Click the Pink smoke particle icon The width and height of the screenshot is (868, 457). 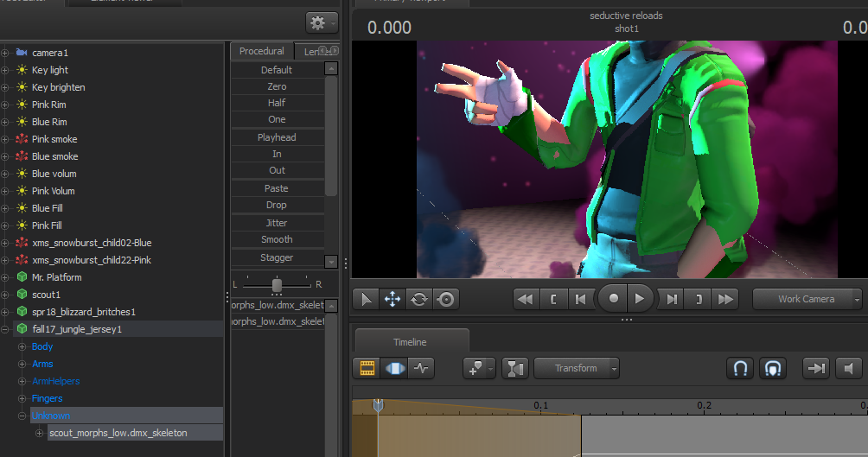(x=22, y=139)
